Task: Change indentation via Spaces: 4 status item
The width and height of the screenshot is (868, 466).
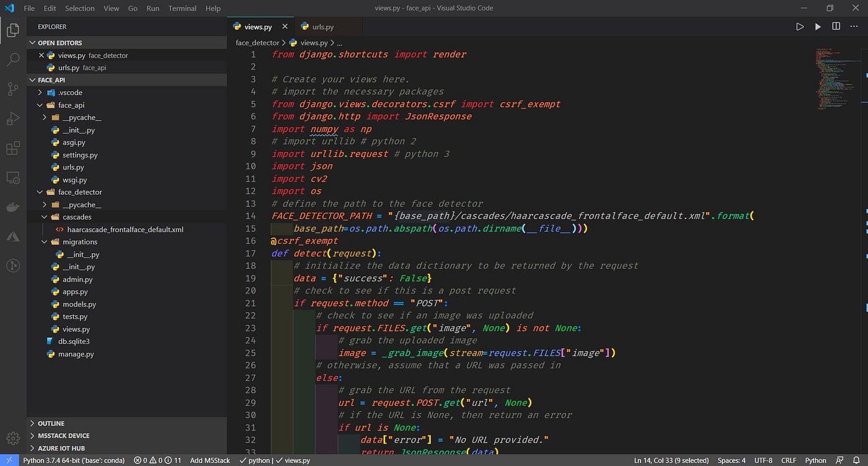Action: (732, 460)
